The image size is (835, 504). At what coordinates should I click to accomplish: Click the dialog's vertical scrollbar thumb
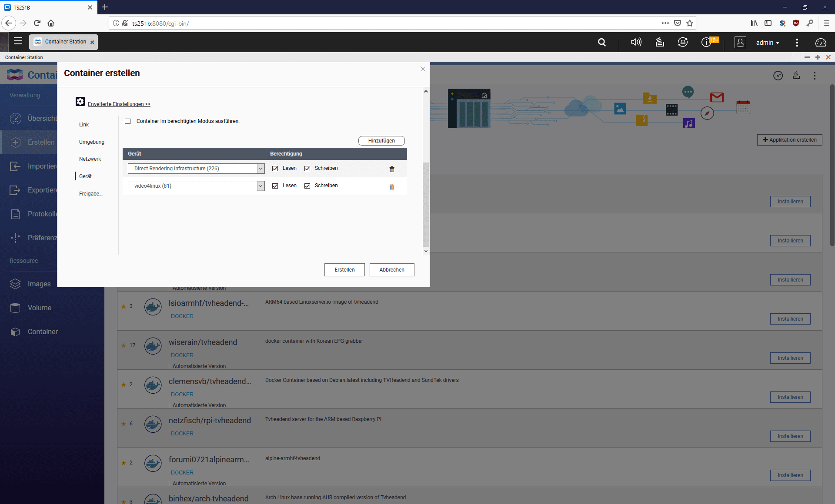click(x=426, y=204)
